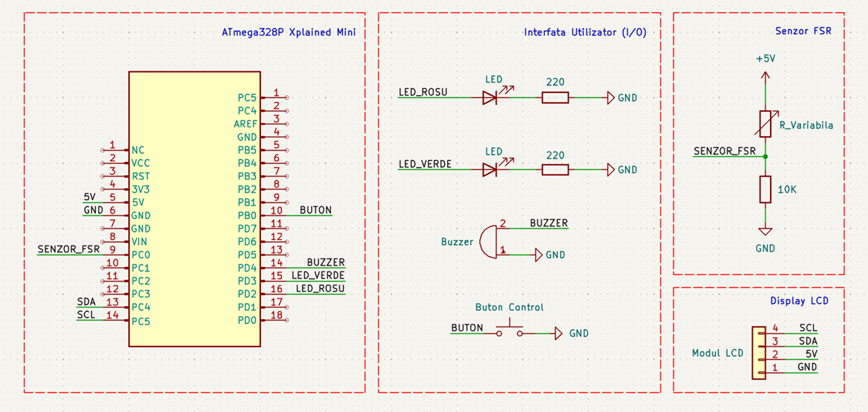Viewport: 868px width, 412px height.
Task: Select the Buzzer component symbol
Action: pos(489,241)
